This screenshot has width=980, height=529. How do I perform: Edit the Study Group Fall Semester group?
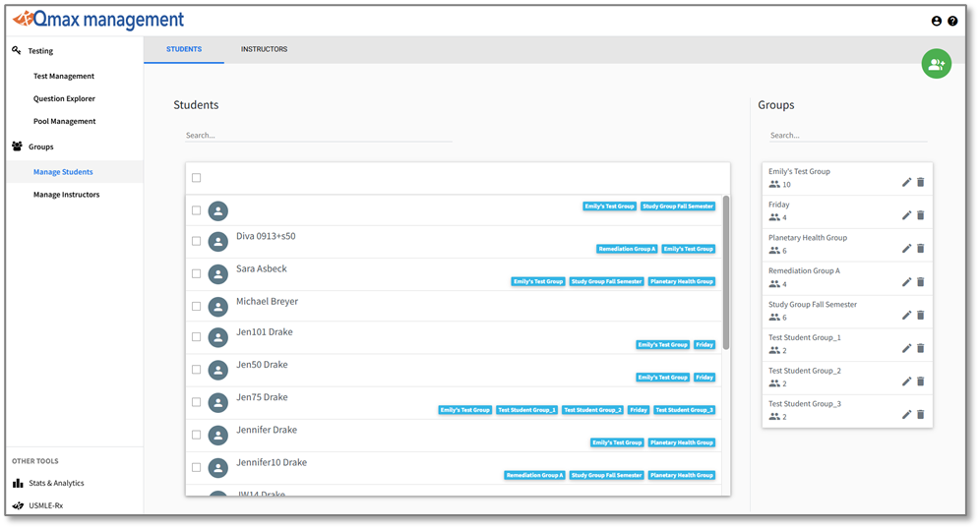point(906,315)
